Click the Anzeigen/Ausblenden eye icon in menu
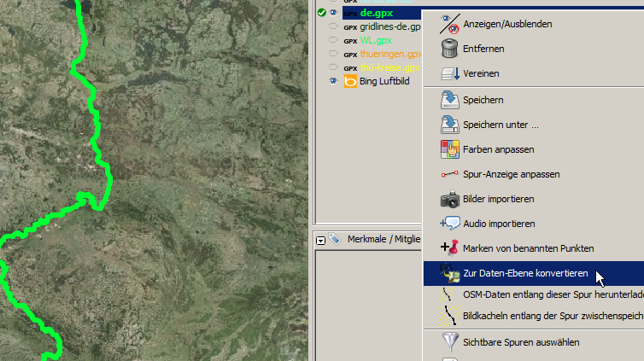Image resolution: width=644 pixels, height=361 pixels. pos(450,24)
